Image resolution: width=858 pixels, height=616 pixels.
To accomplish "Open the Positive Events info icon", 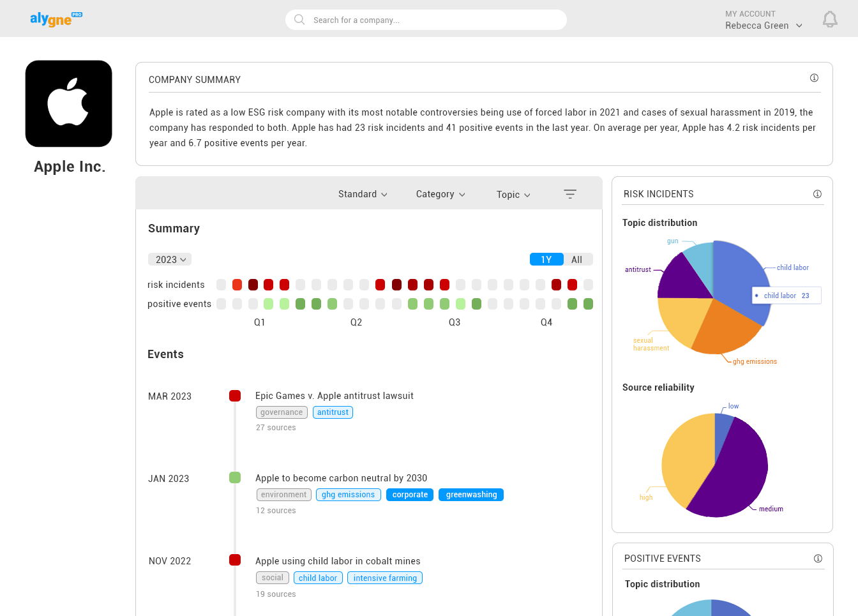I will click(x=818, y=559).
